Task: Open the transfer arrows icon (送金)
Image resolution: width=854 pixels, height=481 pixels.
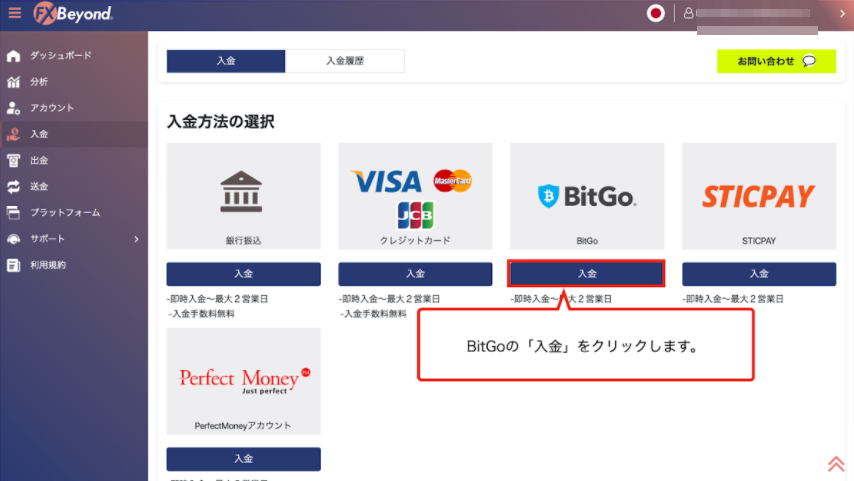Action: (x=14, y=186)
